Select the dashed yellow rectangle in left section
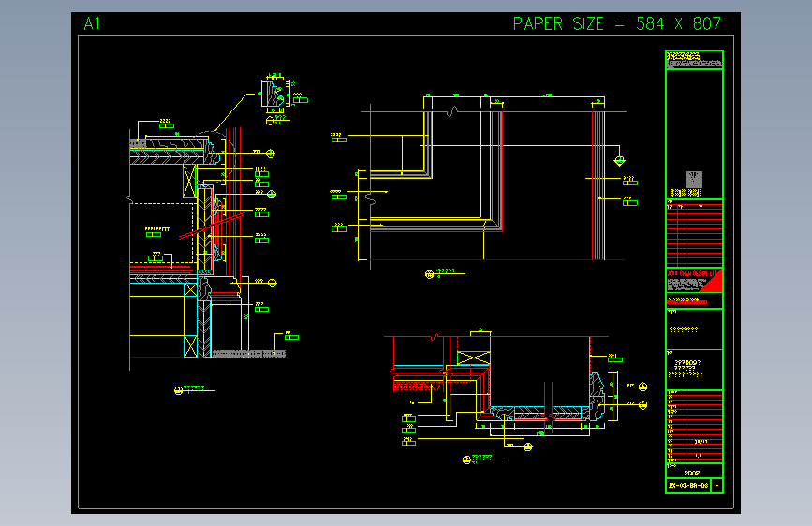Viewport: 812px width, 526px height. click(x=161, y=233)
